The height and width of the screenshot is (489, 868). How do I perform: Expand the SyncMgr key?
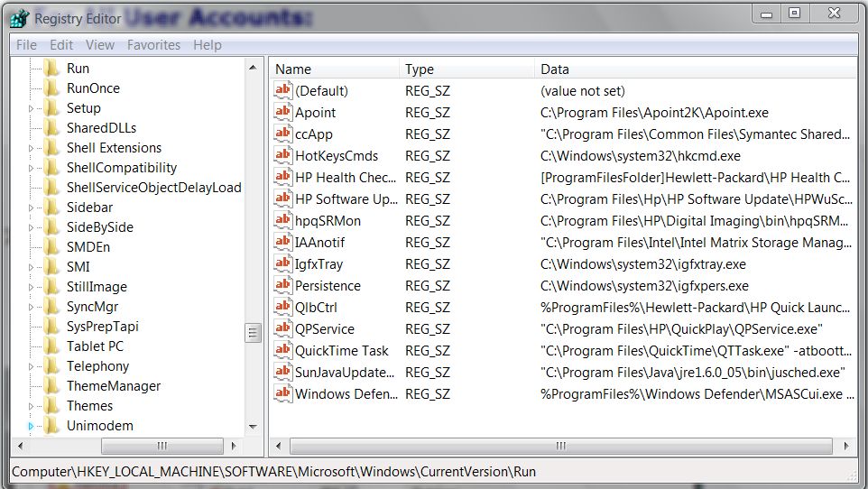coord(31,308)
